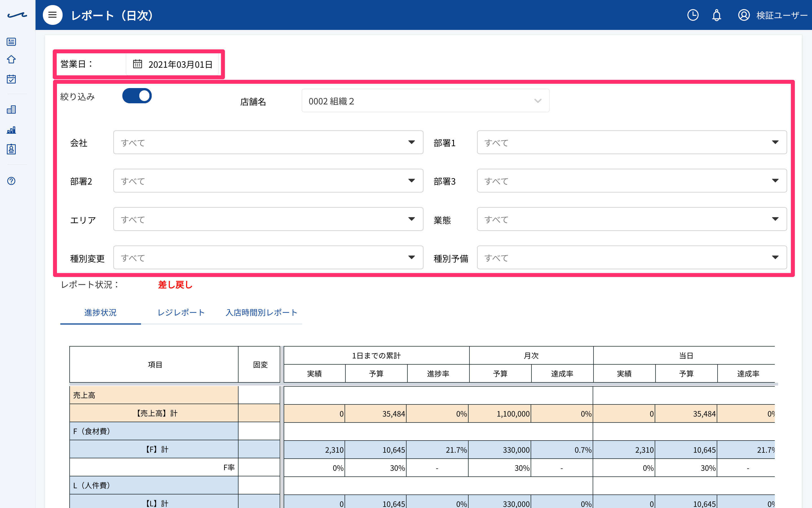Image resolution: width=812 pixels, height=508 pixels.
Task: Switch to the レジレポート tab
Action: pos(181,313)
